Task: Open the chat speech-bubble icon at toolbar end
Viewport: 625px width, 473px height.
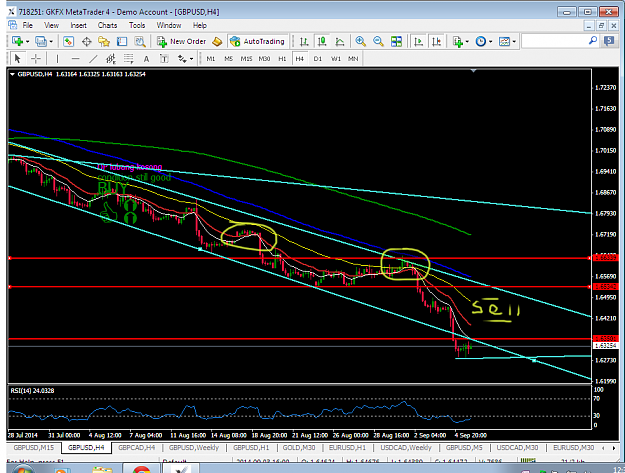Action: click(x=609, y=41)
